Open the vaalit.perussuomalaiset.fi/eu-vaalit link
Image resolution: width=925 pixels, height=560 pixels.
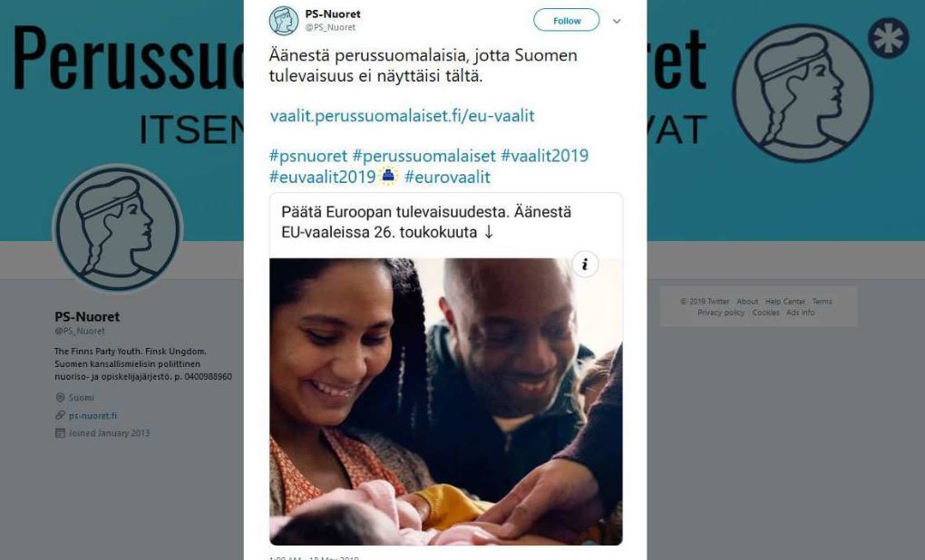pos(403,116)
